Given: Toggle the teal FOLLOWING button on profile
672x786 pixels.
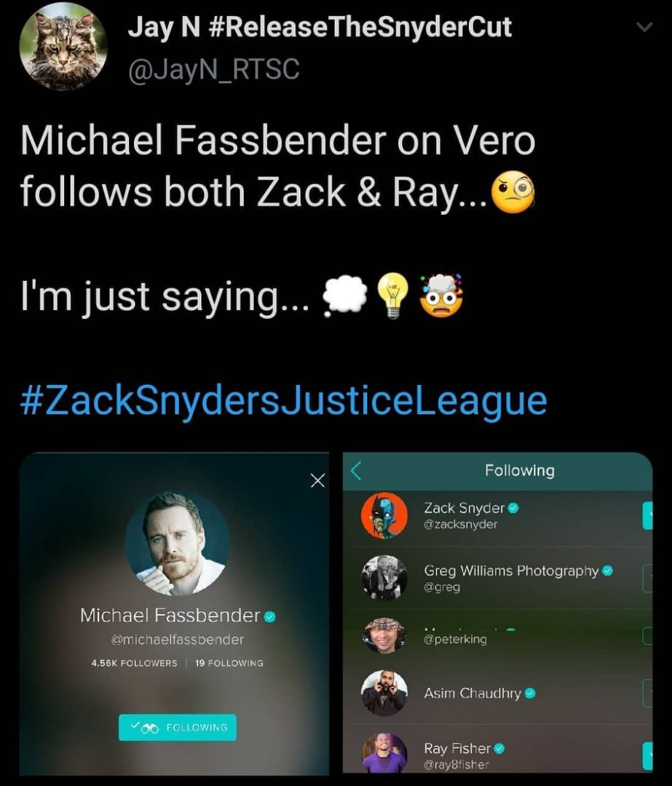Looking at the screenshot, I should pyautogui.click(x=178, y=727).
